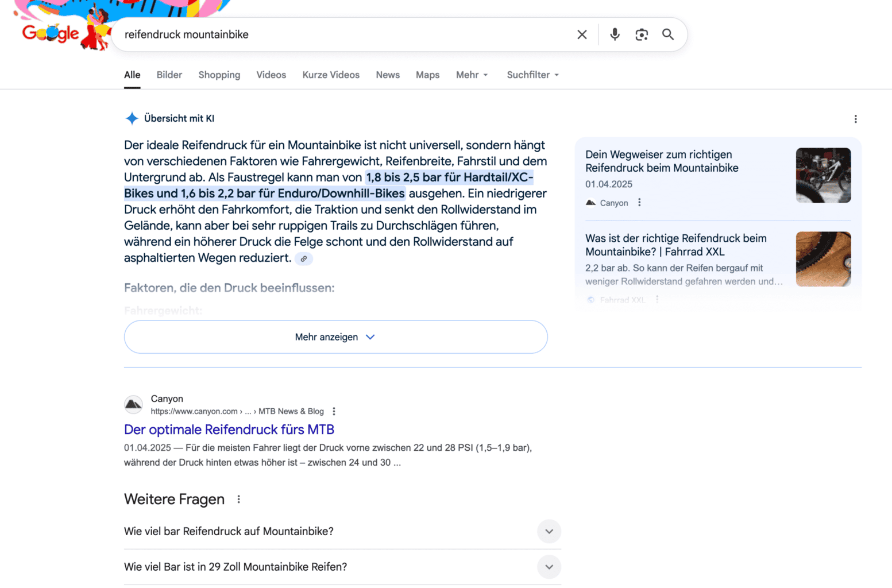This screenshot has height=588, width=892.
Task: Click the '01.04.2025' date in Canyon card
Action: 609,184
